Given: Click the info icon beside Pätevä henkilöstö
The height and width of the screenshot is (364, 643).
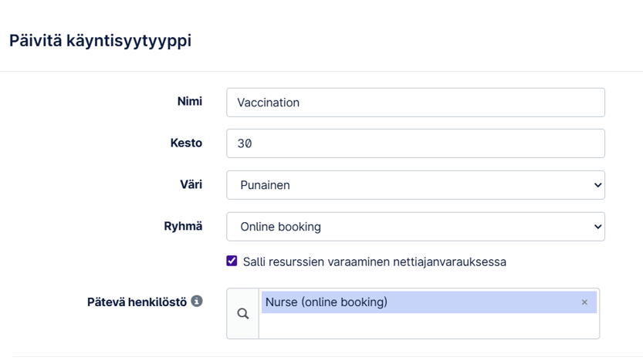Looking at the screenshot, I should click(197, 302).
